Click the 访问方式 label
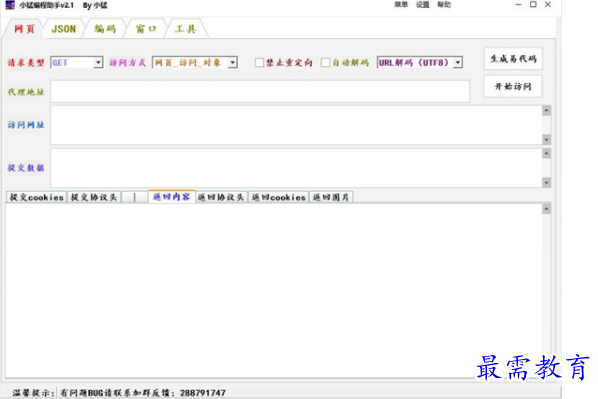This screenshot has height=399, width=598. coord(127,63)
